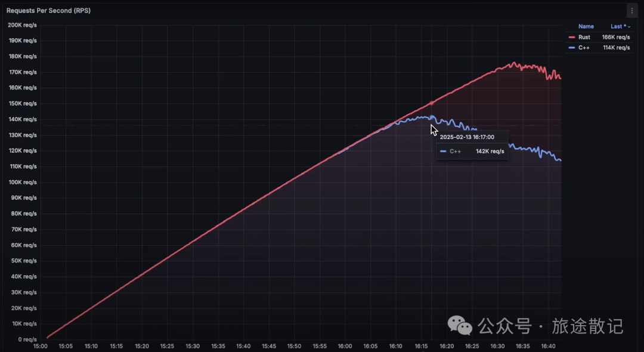The width and height of the screenshot is (644, 352).
Task: Open the blue C++ legend color swatch
Action: tap(572, 48)
